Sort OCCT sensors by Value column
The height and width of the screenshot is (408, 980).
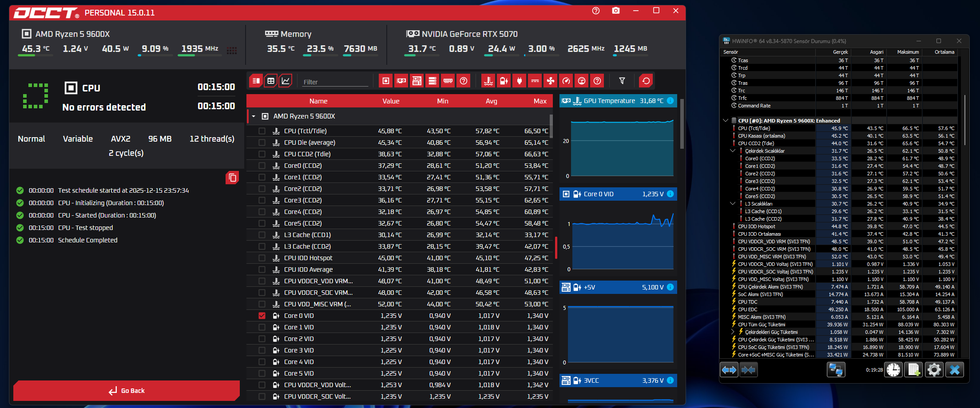click(391, 101)
